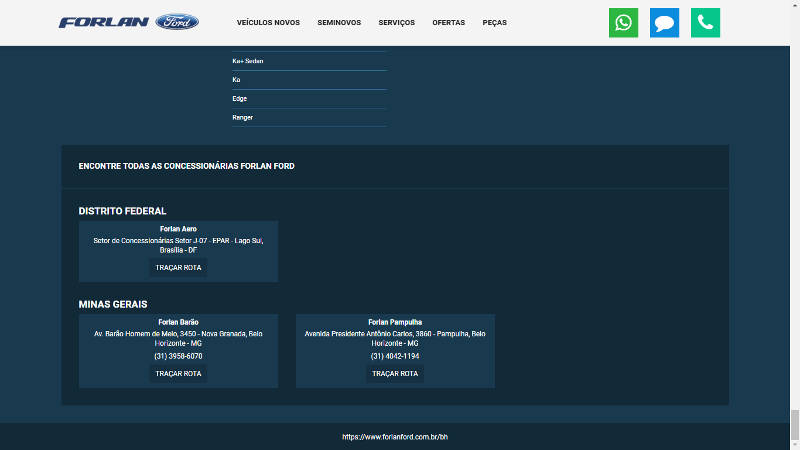
Task: Open the chat message bubble icon
Action: pos(664,22)
